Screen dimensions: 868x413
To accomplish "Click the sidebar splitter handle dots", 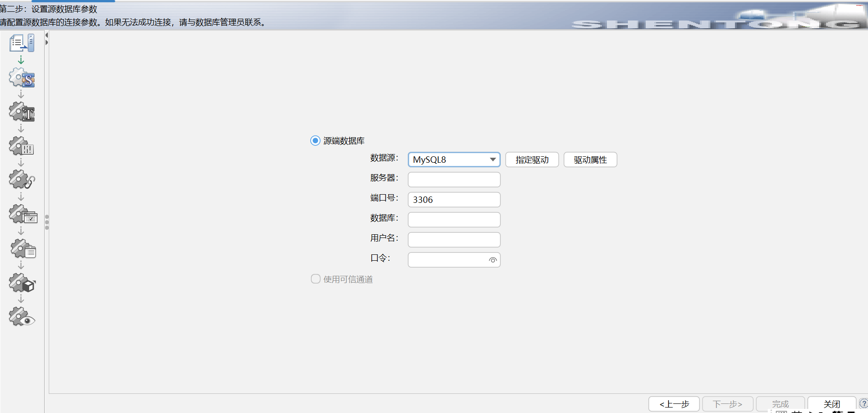I will (x=47, y=222).
